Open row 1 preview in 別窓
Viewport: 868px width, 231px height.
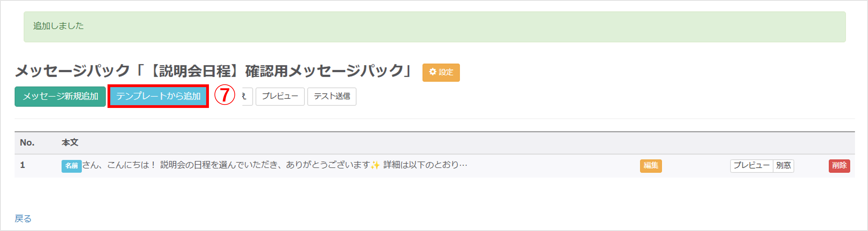click(783, 166)
